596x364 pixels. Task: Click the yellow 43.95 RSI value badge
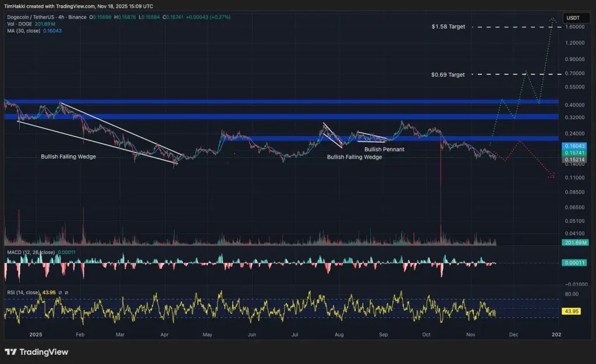[573, 311]
